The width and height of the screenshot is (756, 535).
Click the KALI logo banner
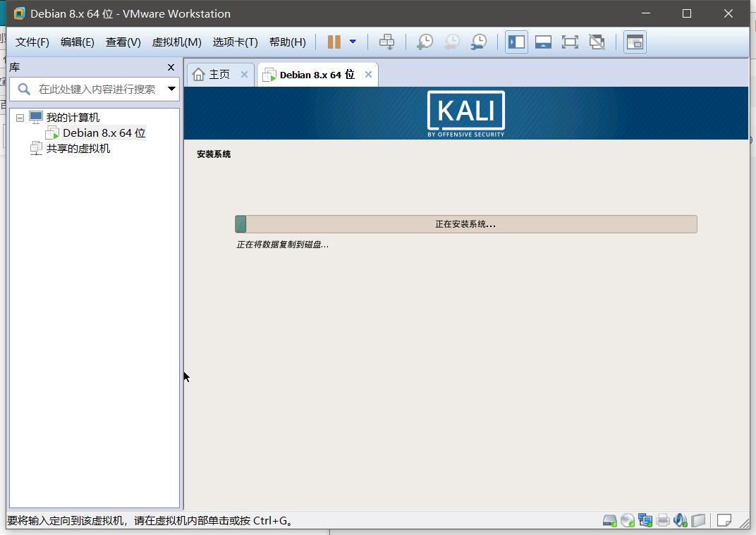coord(465,113)
